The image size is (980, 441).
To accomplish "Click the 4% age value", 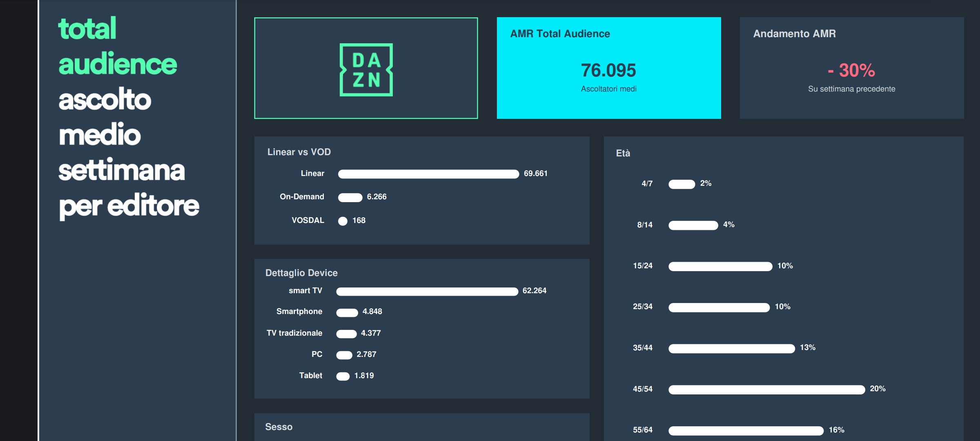I will coord(728,225).
